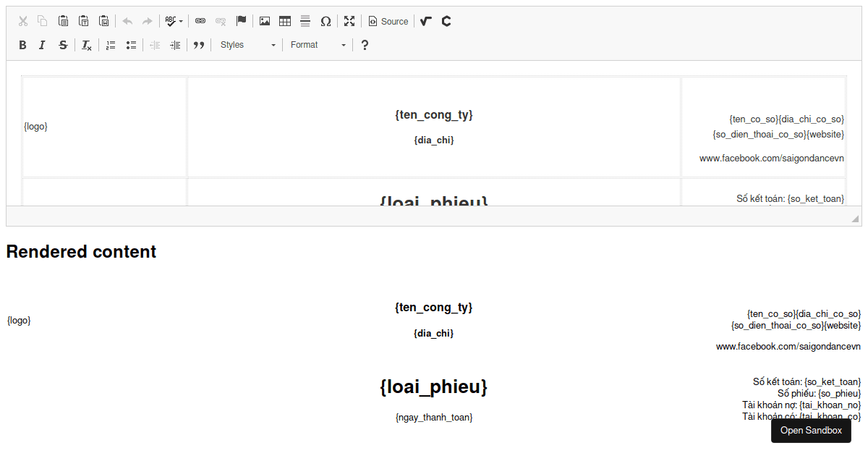Insert a block quote

(x=199, y=45)
